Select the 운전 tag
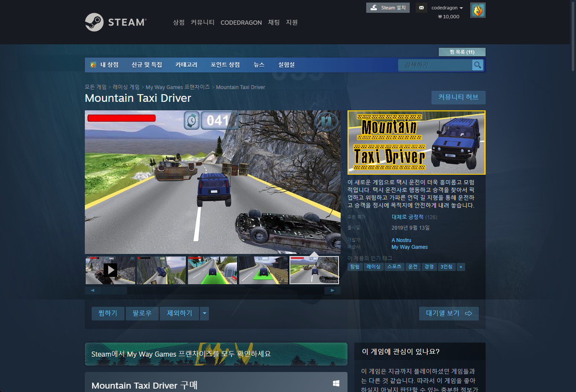 [x=413, y=267]
